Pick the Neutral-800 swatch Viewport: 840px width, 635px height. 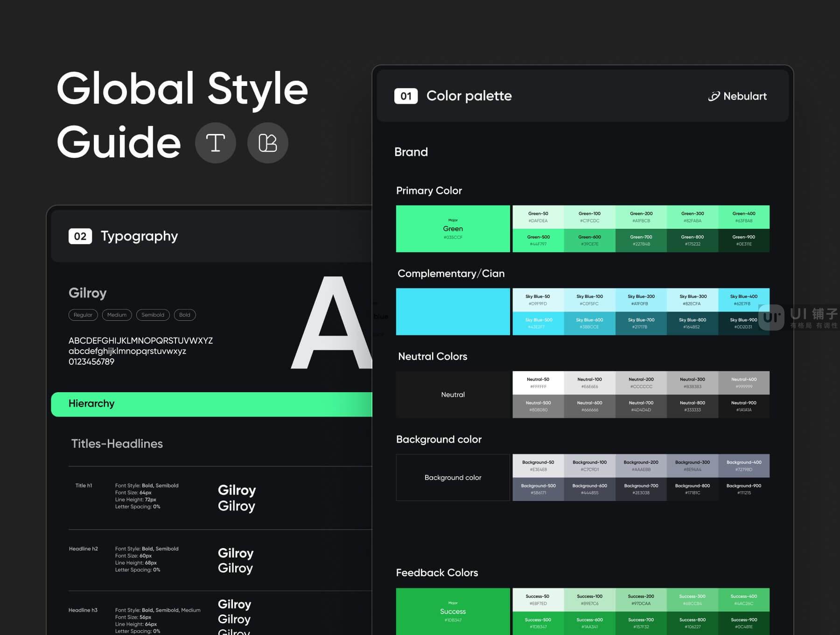[693, 406]
